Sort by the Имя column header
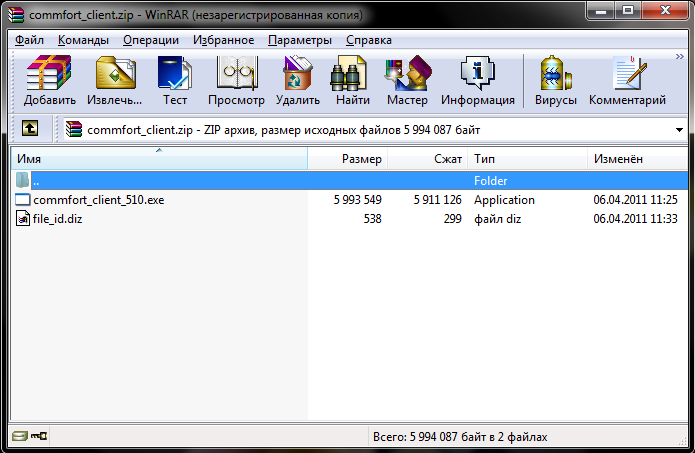This screenshot has width=695, height=453. point(159,159)
